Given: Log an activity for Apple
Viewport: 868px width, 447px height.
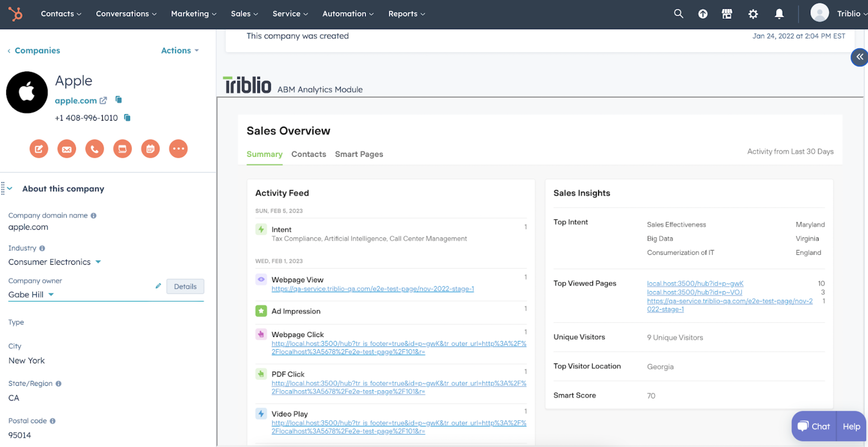Looking at the screenshot, I should coord(122,149).
